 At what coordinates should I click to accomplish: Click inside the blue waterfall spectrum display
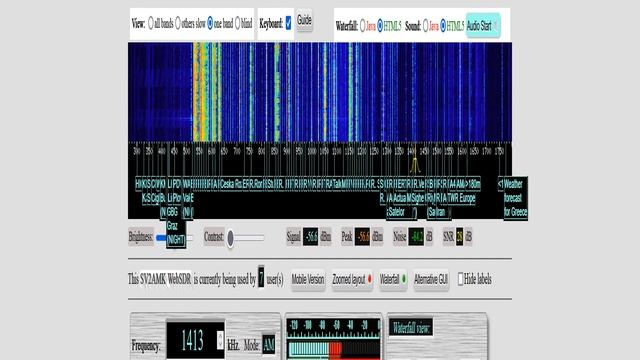(320, 92)
